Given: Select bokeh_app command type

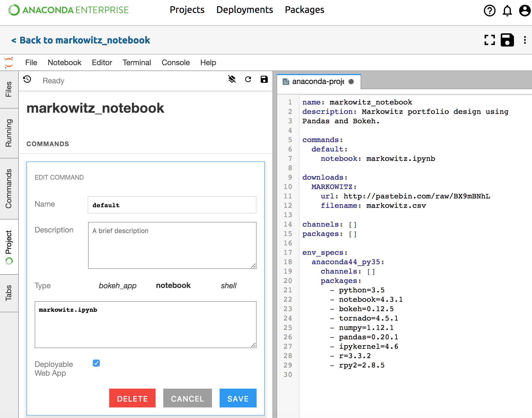Looking at the screenshot, I should coord(117,286).
